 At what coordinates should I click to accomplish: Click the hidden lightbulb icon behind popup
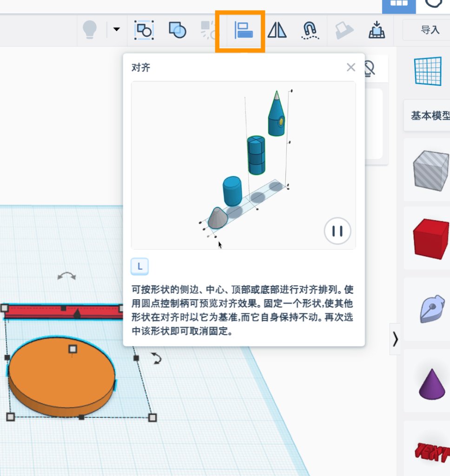(370, 69)
